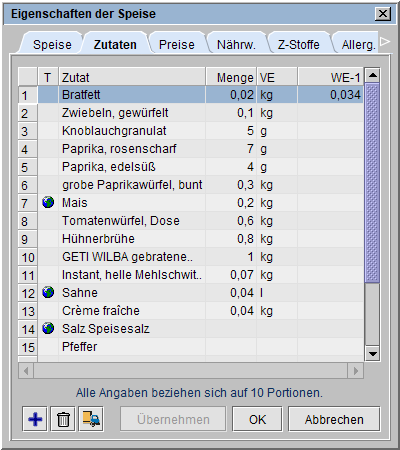Click the Abbrechen button
Screen dimensions: 400x450
[334, 419]
